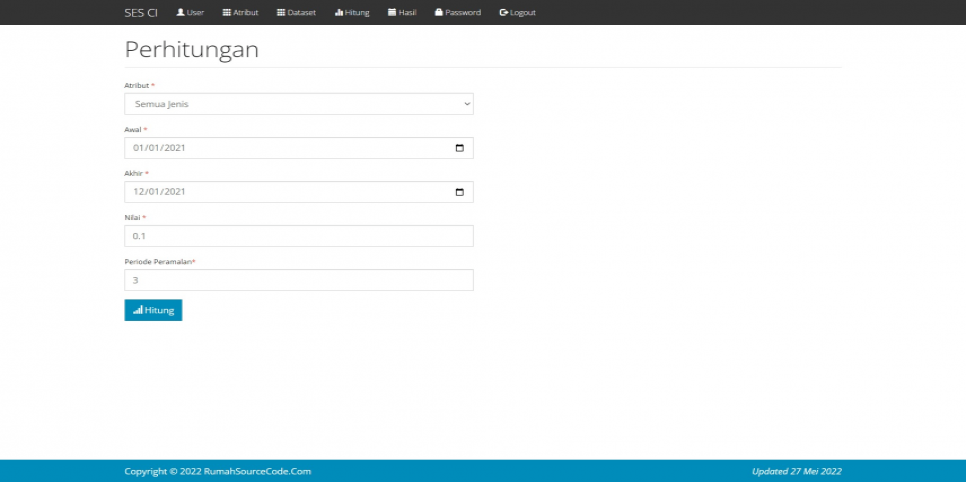Click the Dataset grid icon

tap(281, 13)
